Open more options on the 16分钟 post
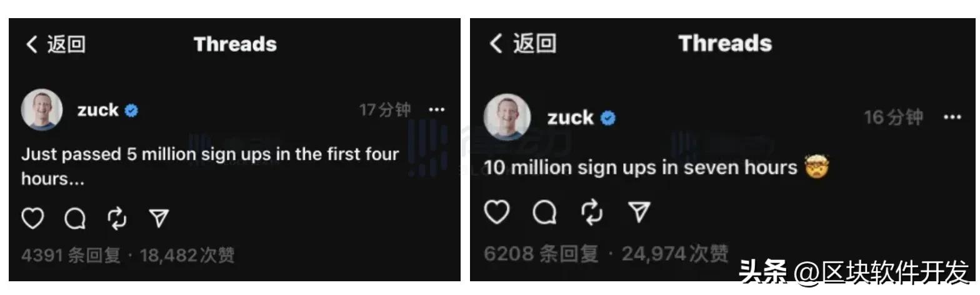 tap(952, 117)
